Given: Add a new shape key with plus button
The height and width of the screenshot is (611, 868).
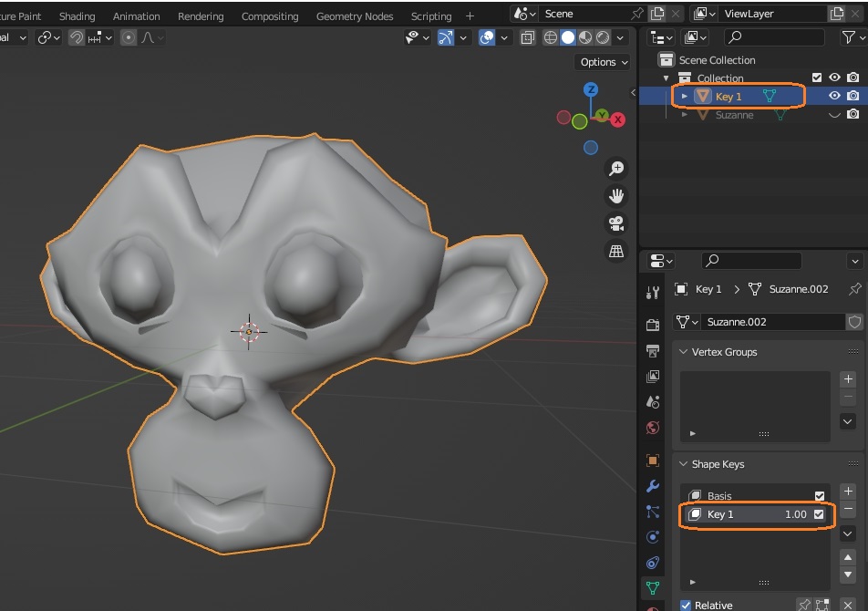Looking at the screenshot, I should coord(848,492).
